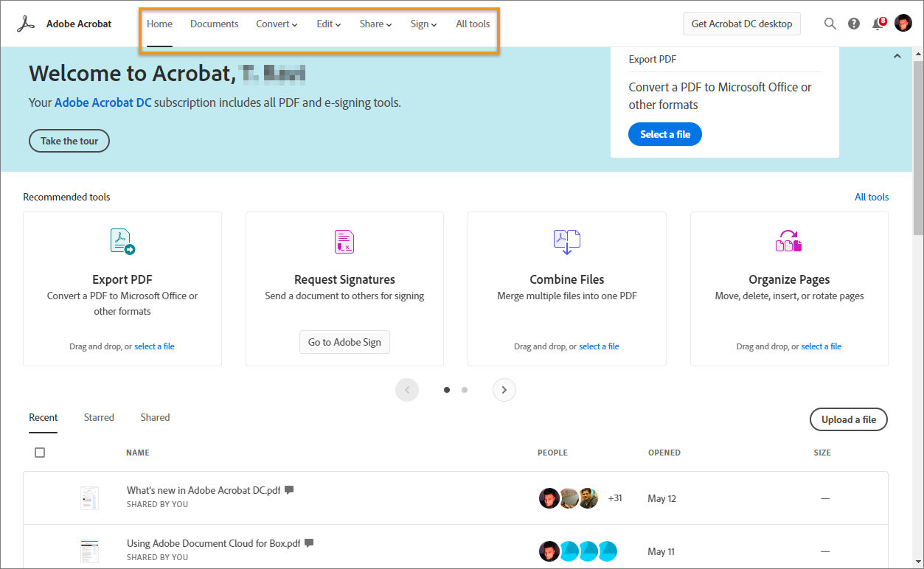Switch to the Shared tab
Image resolution: width=924 pixels, height=569 pixels.
(x=155, y=417)
